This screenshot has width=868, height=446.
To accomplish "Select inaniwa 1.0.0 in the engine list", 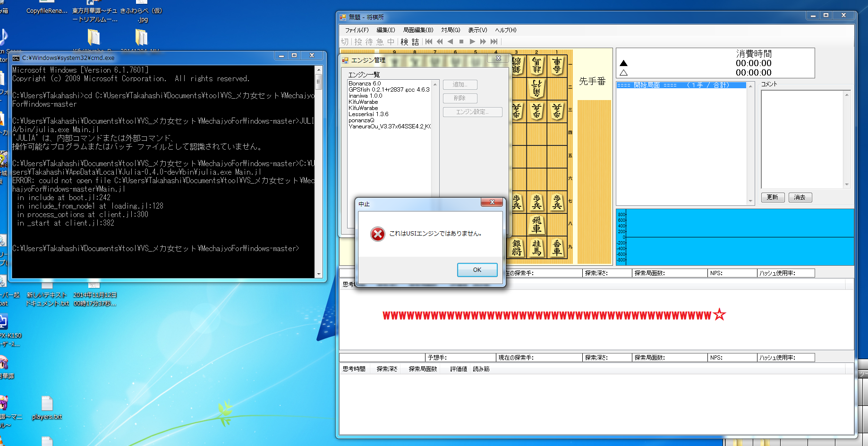I will tap(366, 96).
